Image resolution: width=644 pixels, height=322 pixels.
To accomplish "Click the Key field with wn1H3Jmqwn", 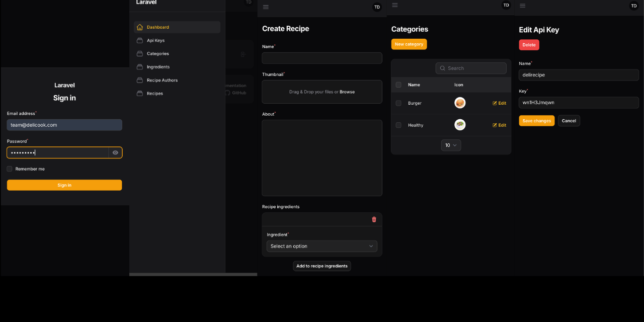I will tap(579, 103).
